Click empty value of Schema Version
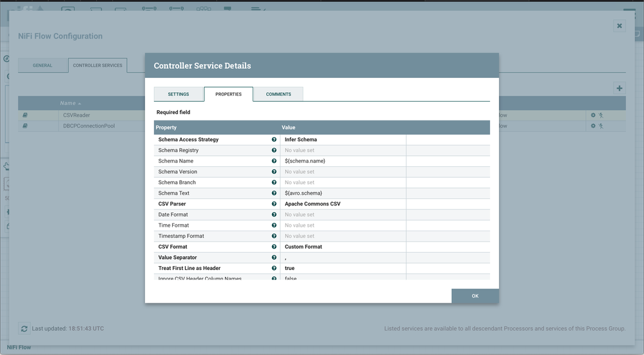The height and width of the screenshot is (355, 644). click(x=299, y=171)
